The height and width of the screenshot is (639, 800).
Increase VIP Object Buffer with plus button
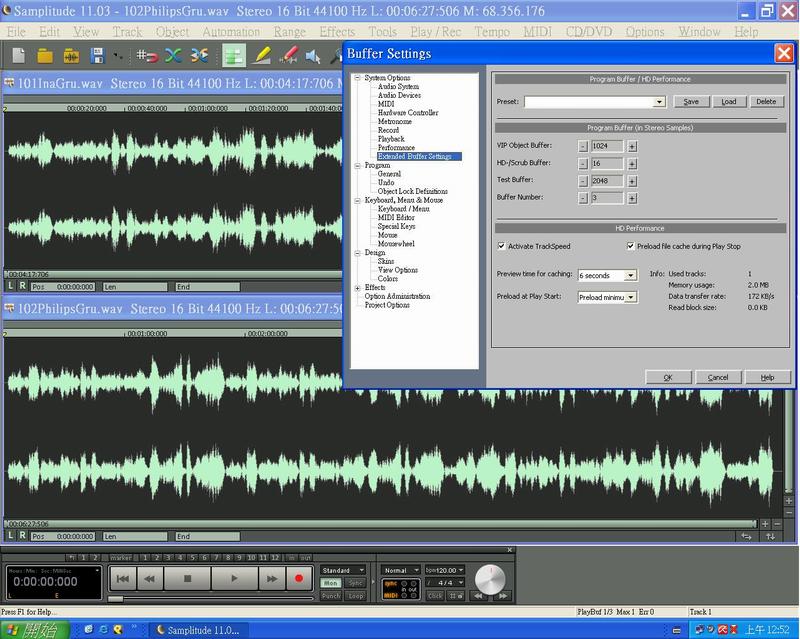pyautogui.click(x=632, y=146)
